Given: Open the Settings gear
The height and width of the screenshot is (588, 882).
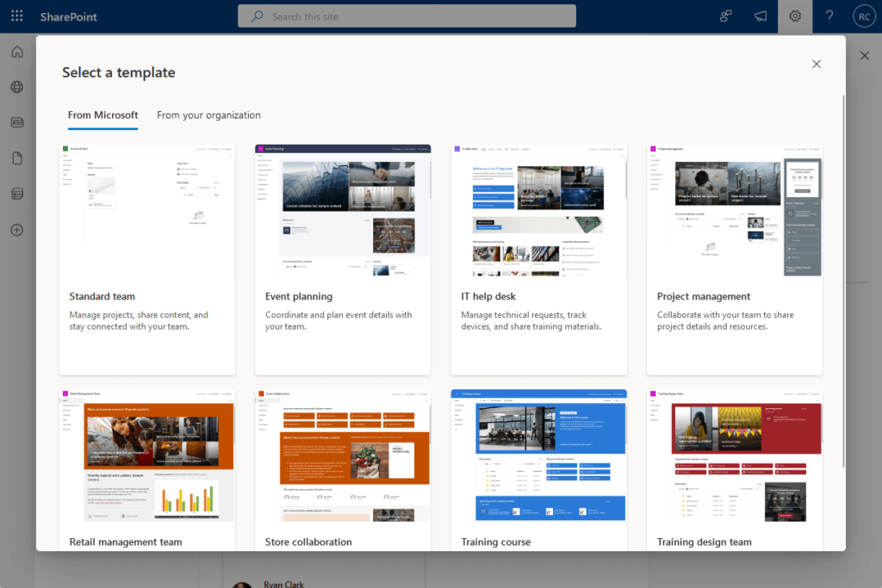Looking at the screenshot, I should 795,16.
